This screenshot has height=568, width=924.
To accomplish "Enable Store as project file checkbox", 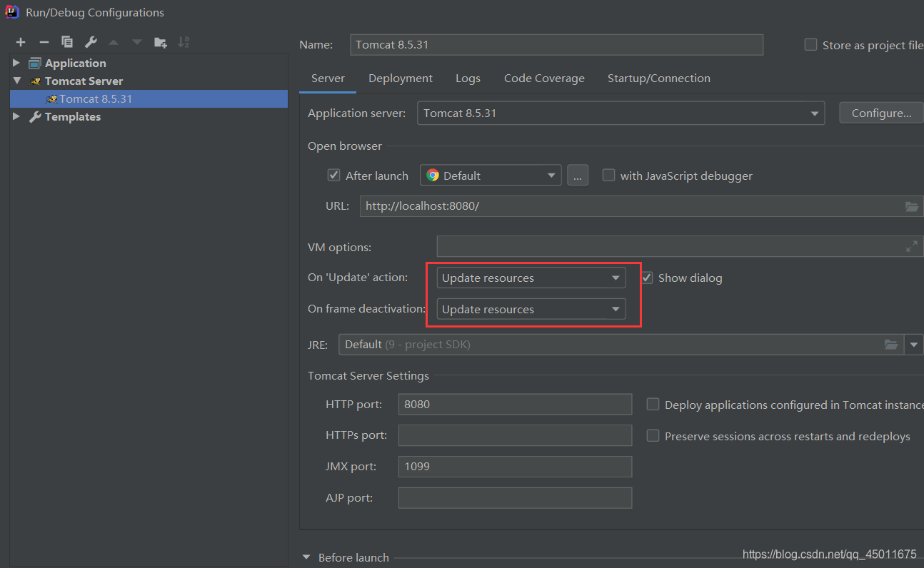I will tap(810, 44).
